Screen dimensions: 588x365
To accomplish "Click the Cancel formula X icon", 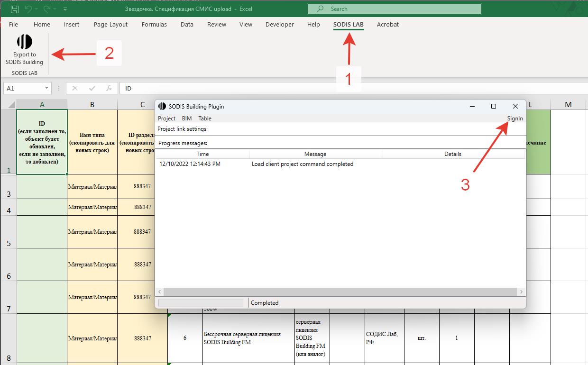I will point(75,88).
